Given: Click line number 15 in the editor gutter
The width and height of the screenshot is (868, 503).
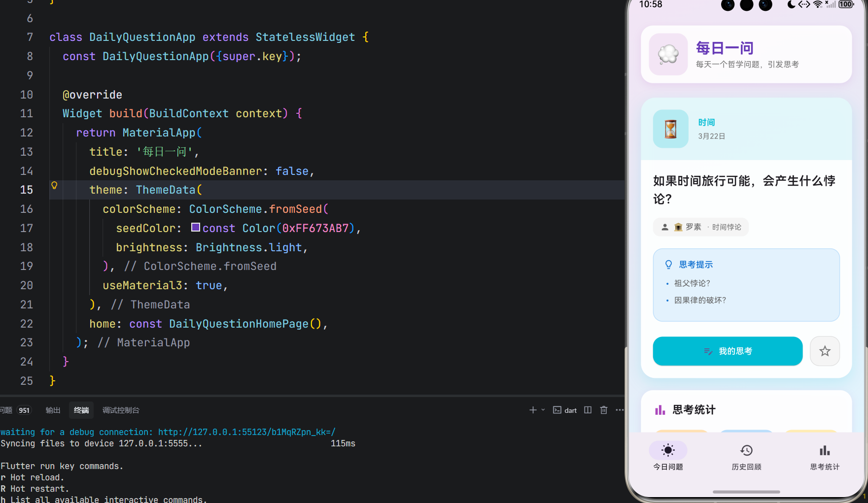Looking at the screenshot, I should 27,190.
